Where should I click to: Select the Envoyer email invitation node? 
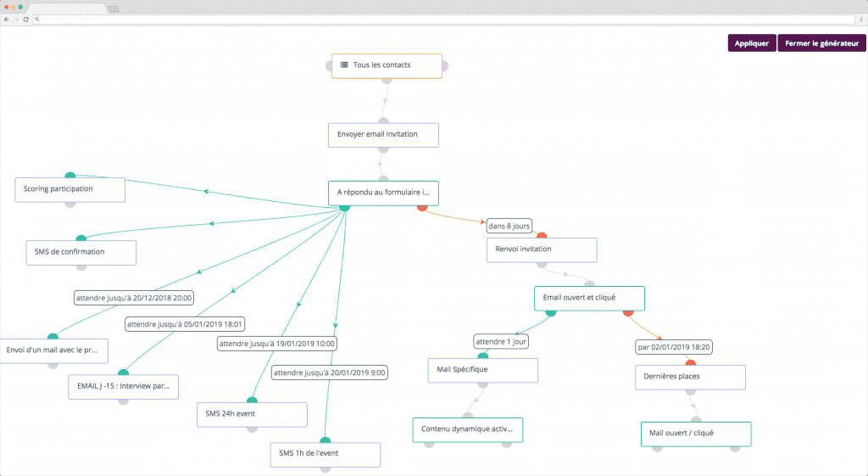coord(383,135)
